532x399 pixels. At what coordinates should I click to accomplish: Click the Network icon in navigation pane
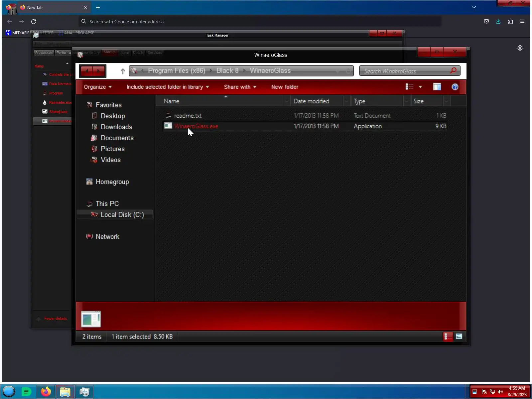tap(89, 236)
